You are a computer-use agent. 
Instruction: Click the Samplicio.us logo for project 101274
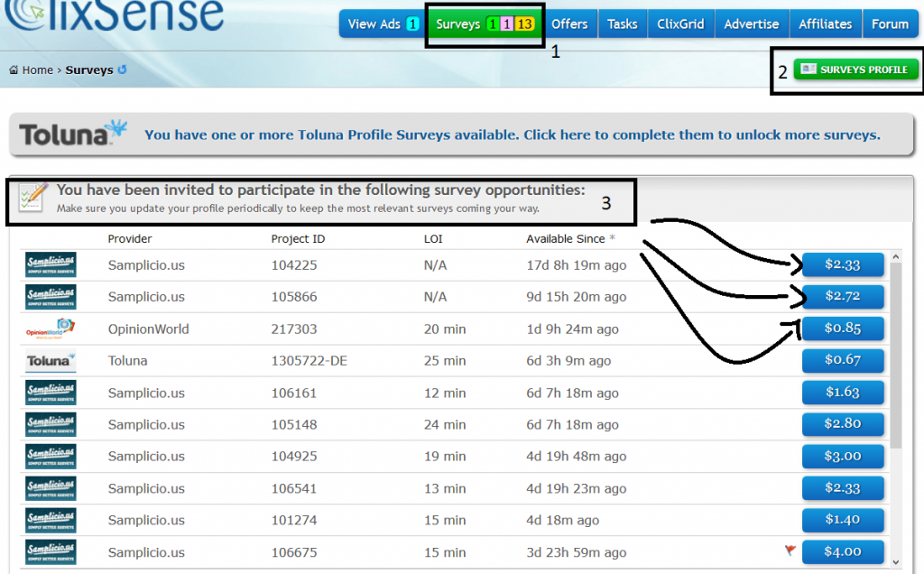[x=51, y=520]
